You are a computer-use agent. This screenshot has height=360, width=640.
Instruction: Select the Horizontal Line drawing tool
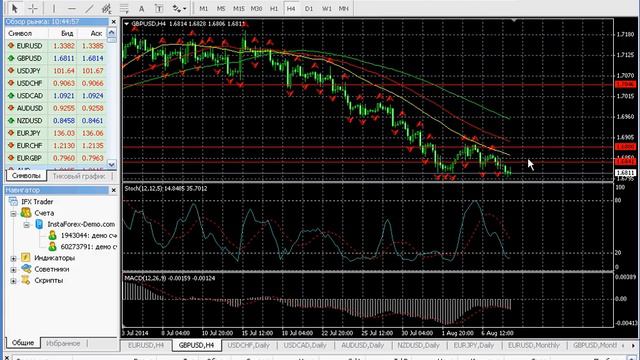click(71, 8)
